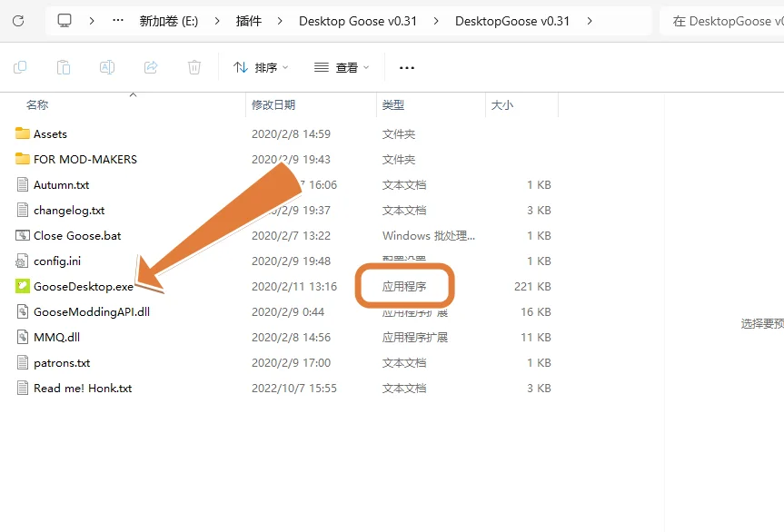Click date 2020/2/7 13:22
This screenshot has height=532, width=784.
291,236
